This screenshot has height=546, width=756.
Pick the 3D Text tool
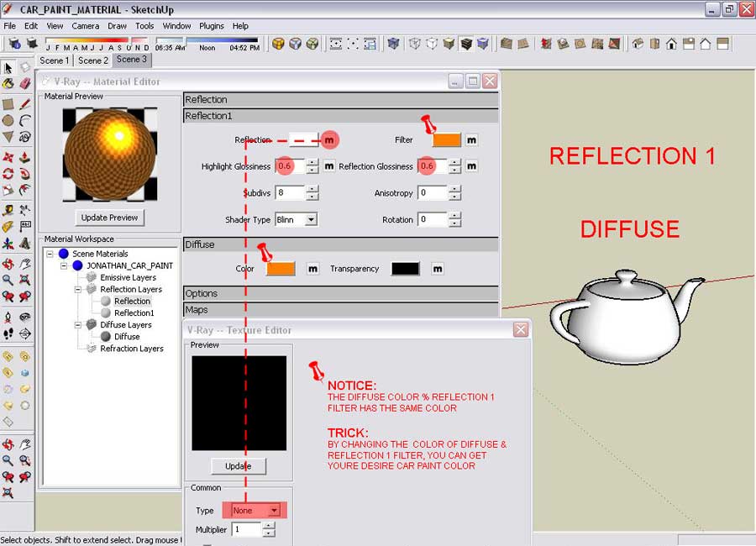25,243
